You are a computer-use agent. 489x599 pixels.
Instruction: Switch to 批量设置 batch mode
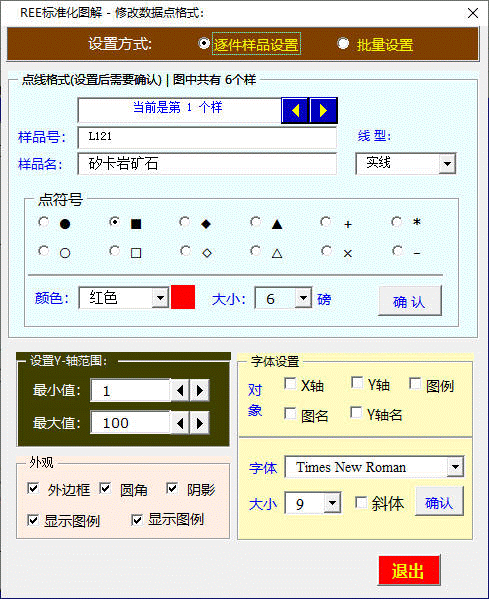point(343,44)
